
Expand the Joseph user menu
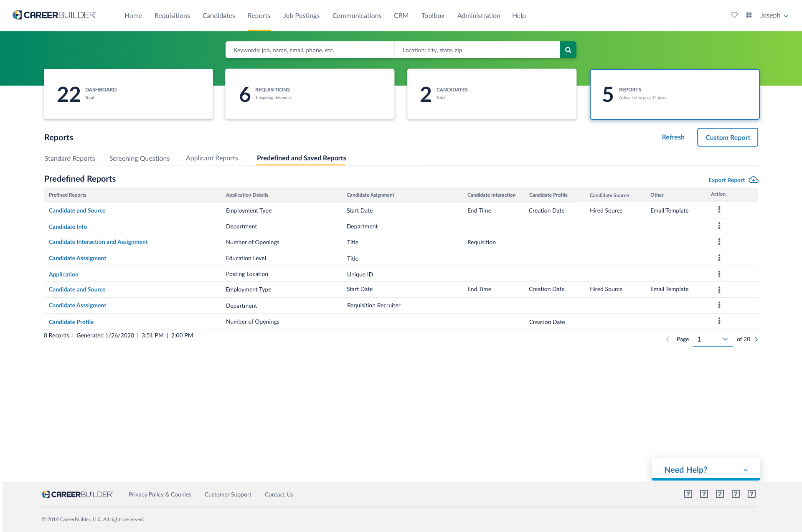click(x=774, y=15)
